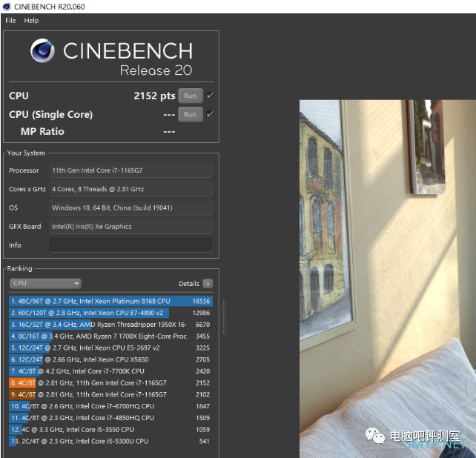The height and width of the screenshot is (458, 476).
Task: Click the panel divider grip handle
Action: tap(224, 317)
